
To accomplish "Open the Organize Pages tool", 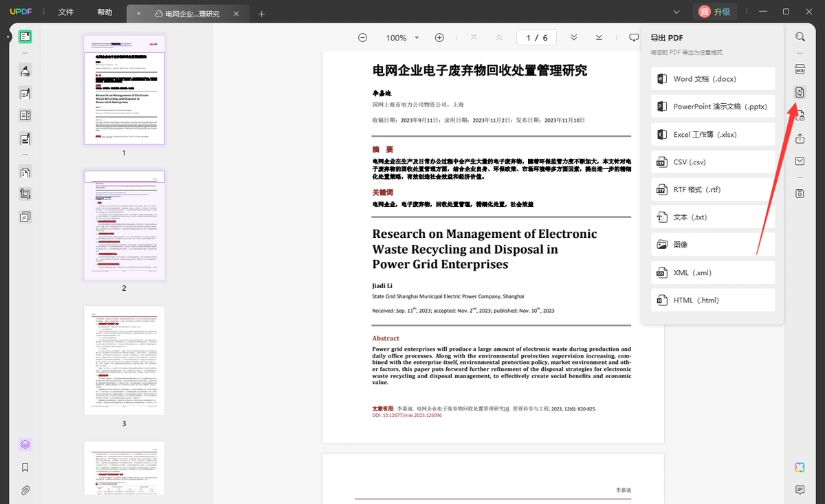I will tap(25, 172).
